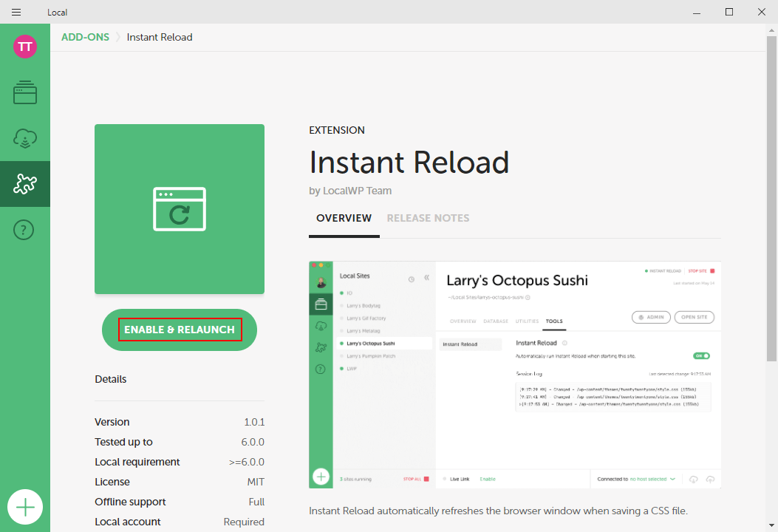The image size is (778, 532).
Task: Maximize the Local window
Action: [729, 13]
